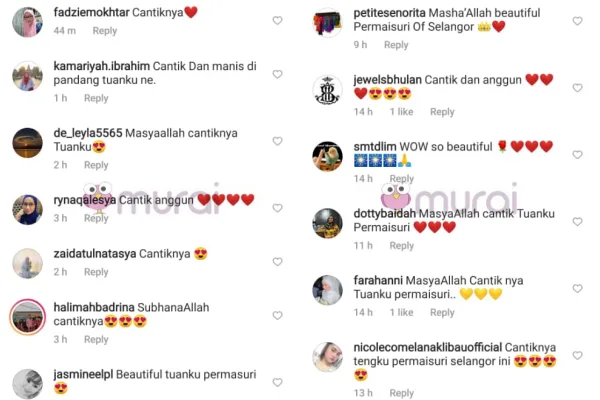Viewport: 600px width, 400px height.
Task: Open the petitesenorita profile avatar
Action: [328, 23]
